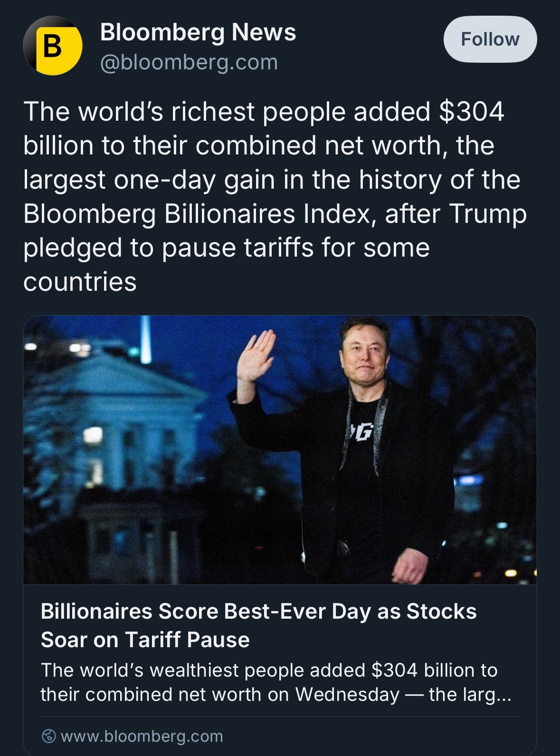Click the word Trump in the post
This screenshot has height=756, width=560.
pos(487,214)
